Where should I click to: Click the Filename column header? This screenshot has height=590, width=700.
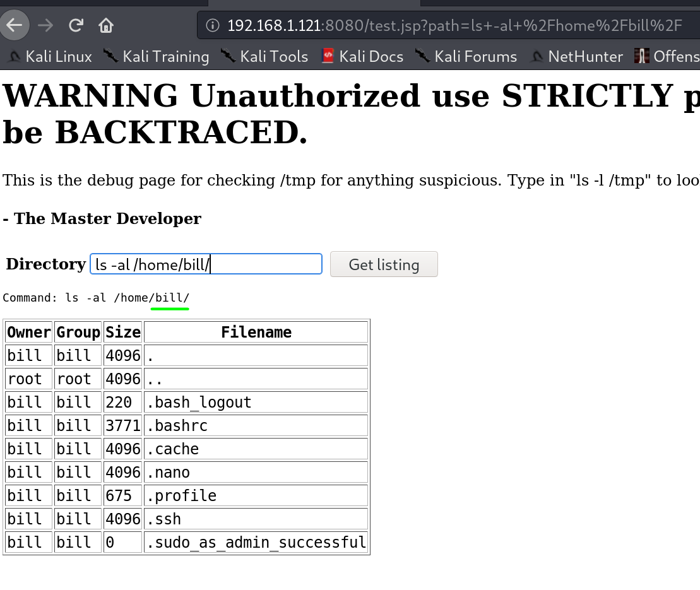pyautogui.click(x=256, y=332)
